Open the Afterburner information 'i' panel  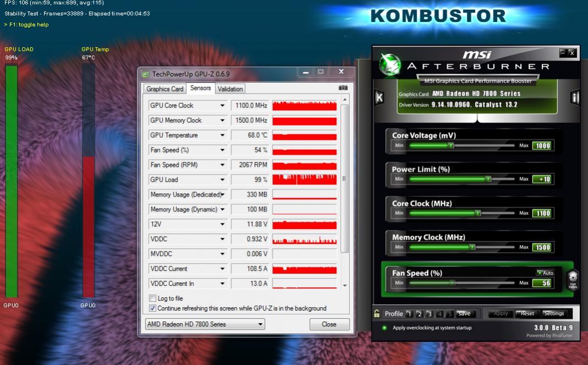574,97
